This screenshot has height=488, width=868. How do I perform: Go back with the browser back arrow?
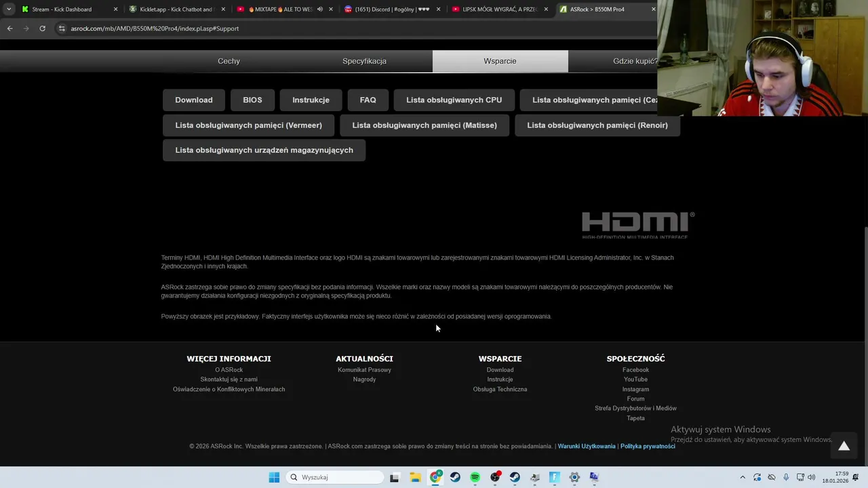pos(9,28)
